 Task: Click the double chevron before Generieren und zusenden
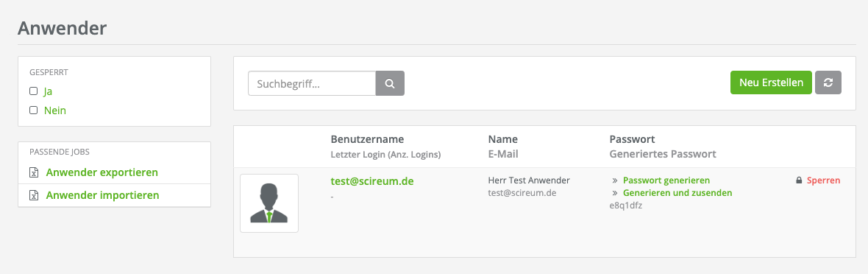point(614,193)
